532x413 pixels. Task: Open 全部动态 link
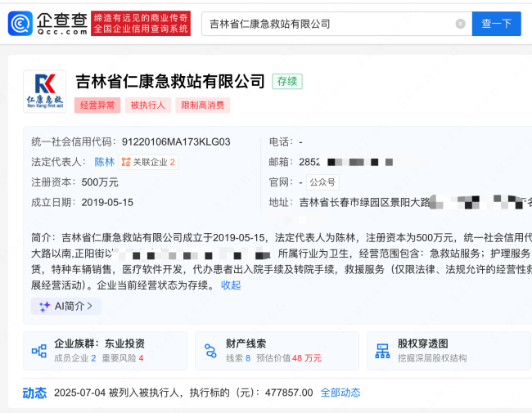pyautogui.click(x=340, y=393)
